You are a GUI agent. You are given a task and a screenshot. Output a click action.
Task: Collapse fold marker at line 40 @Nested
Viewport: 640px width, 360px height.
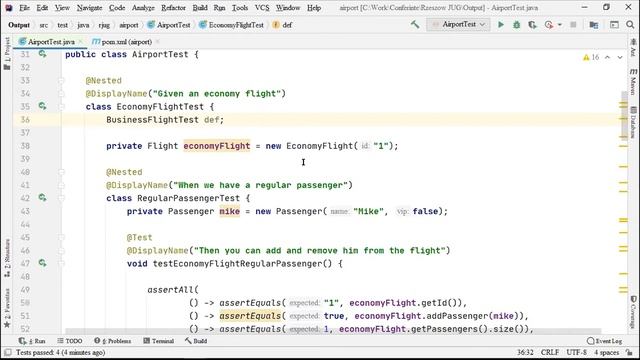coord(61,172)
